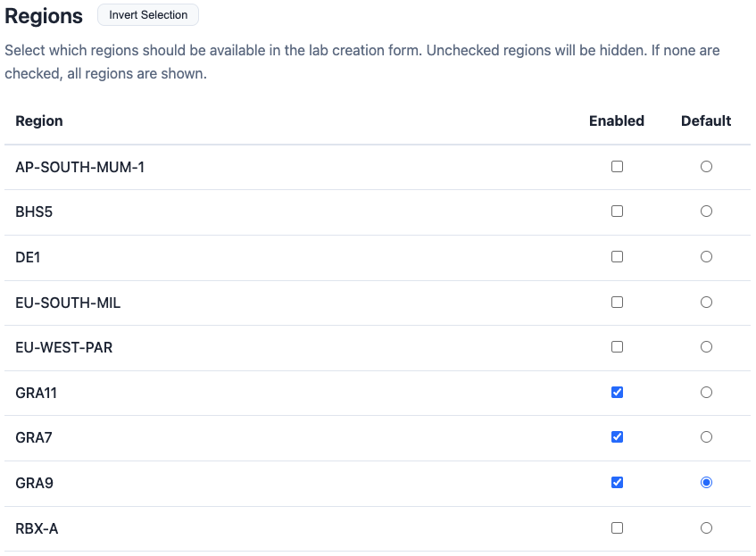Screen dimensions: 756x556
Task: Set EU-SOUTH-MIL as default region
Action: click(x=706, y=303)
